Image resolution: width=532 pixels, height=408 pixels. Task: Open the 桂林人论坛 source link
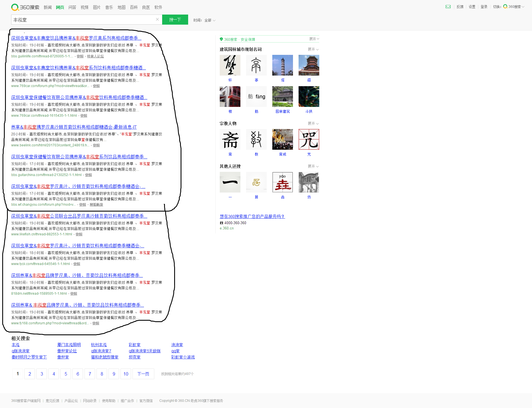[95, 56]
